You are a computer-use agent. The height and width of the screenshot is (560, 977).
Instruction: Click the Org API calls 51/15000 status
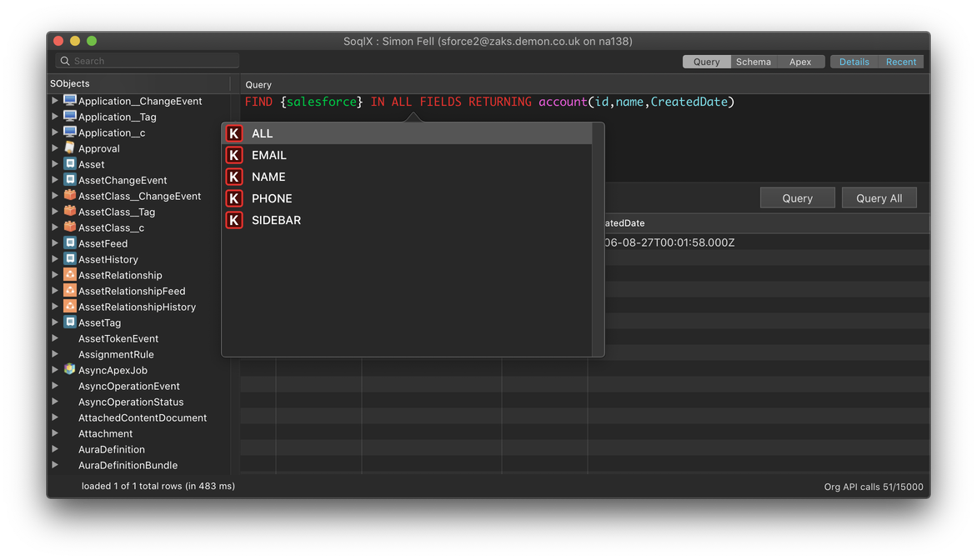874,487
